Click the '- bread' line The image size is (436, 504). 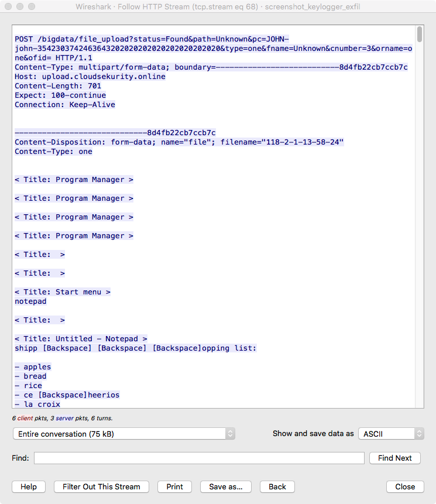coord(30,376)
